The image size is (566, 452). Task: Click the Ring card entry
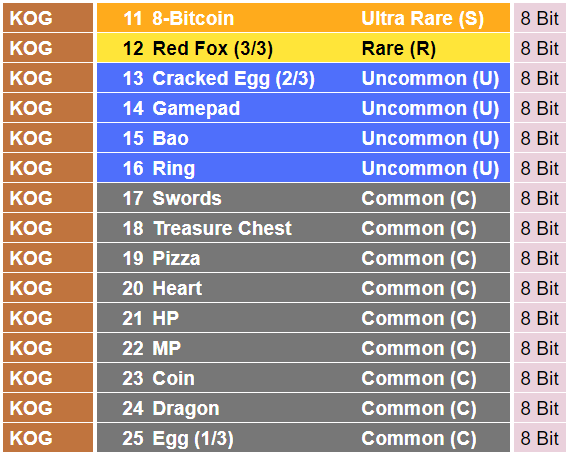click(173, 168)
